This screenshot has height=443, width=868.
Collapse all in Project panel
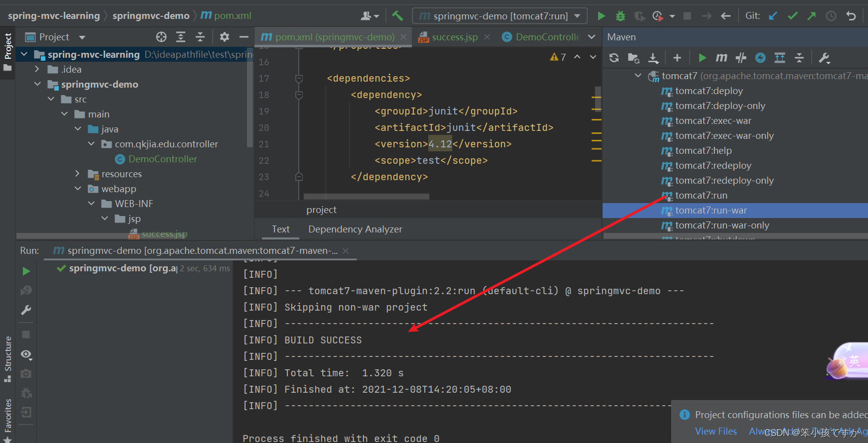point(200,37)
